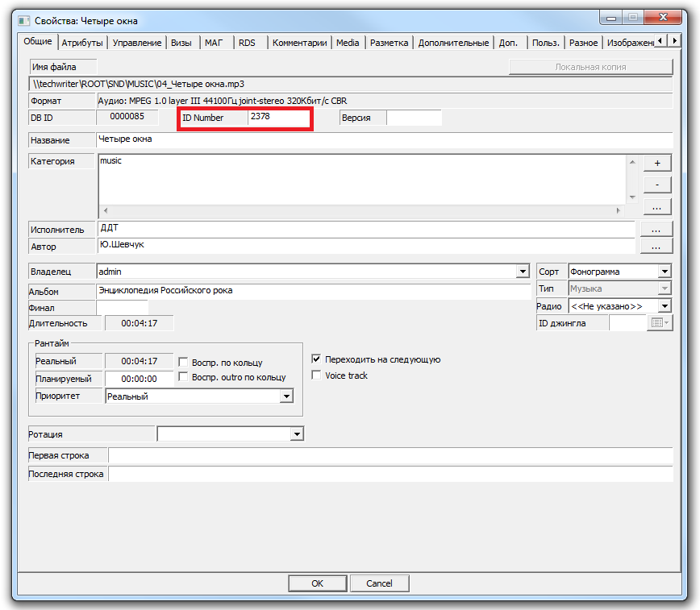Click the Локальная копия button
Viewport: 700px width, 610px height.
590,67
